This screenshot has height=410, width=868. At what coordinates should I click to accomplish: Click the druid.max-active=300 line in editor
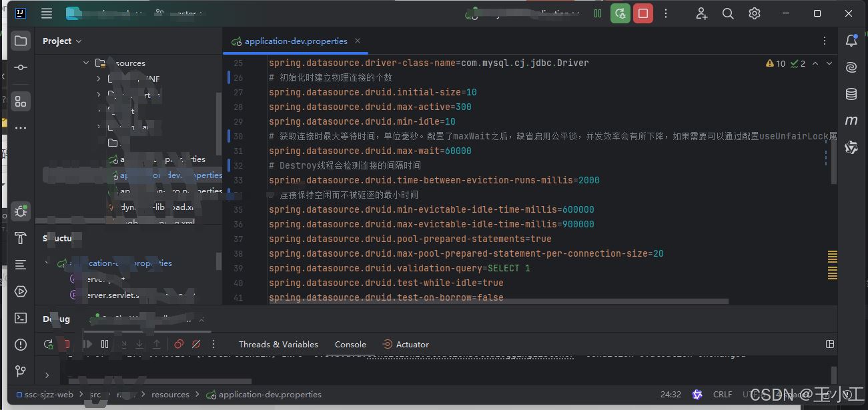click(x=370, y=107)
